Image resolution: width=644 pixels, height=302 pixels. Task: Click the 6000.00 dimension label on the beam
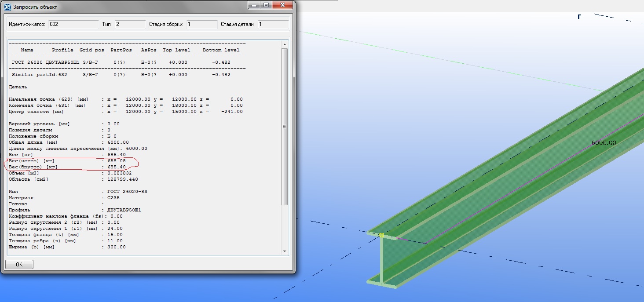coord(604,143)
